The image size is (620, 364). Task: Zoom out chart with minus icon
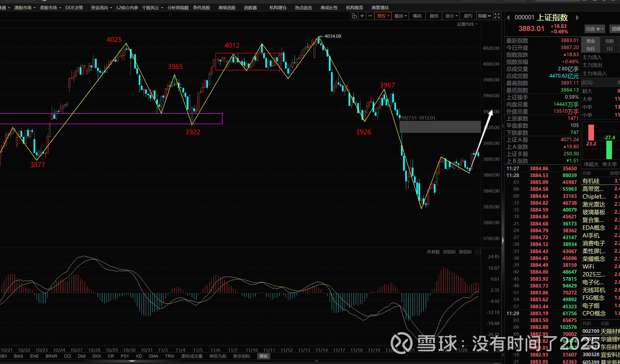(x=370, y=16)
